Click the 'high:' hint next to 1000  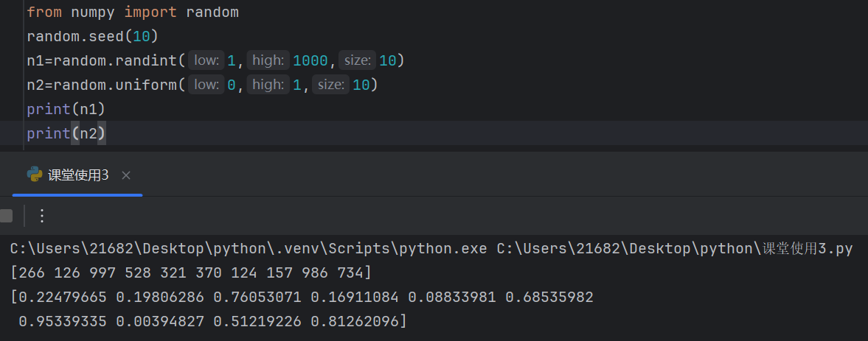click(x=268, y=60)
